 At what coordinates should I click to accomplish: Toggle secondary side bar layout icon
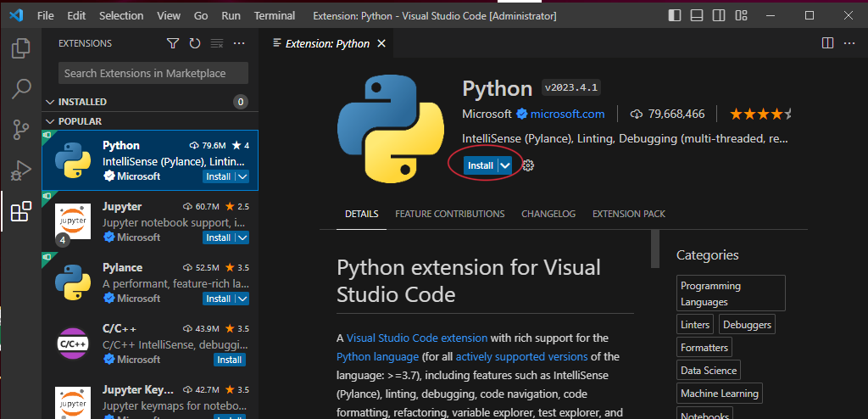[x=719, y=15]
